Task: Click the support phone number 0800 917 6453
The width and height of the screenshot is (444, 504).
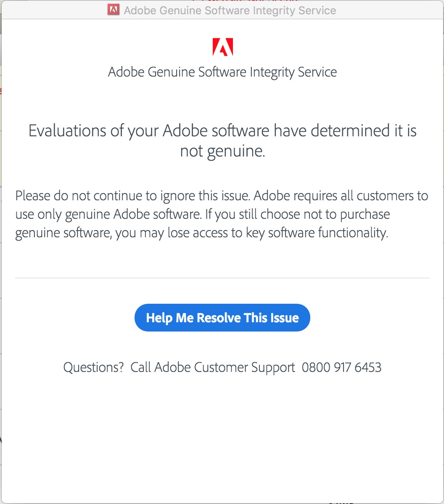Action: click(x=341, y=367)
